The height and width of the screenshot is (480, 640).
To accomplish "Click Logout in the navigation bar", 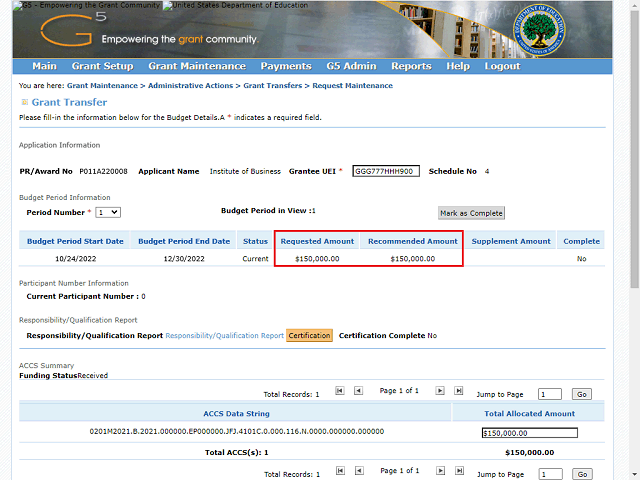I will [x=502, y=66].
